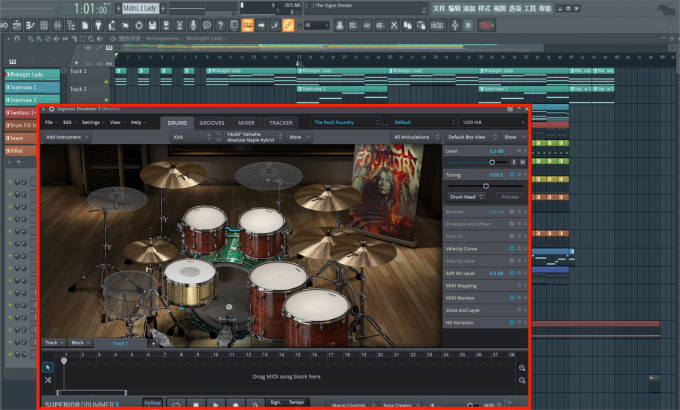Click the Superior Drummer gear icon in title
The width and height of the screenshot is (680, 410).
tap(52, 109)
